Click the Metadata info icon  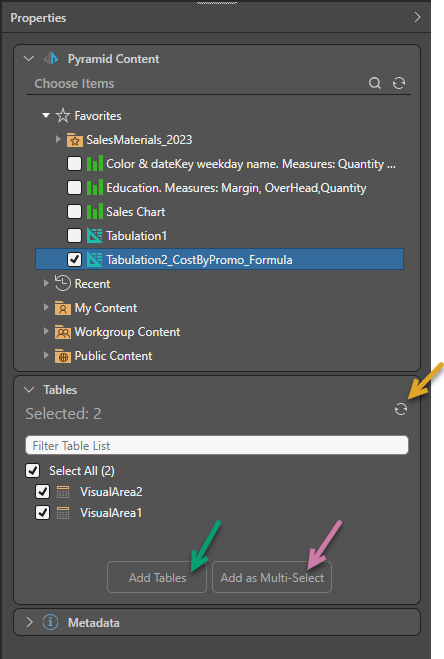point(50,622)
